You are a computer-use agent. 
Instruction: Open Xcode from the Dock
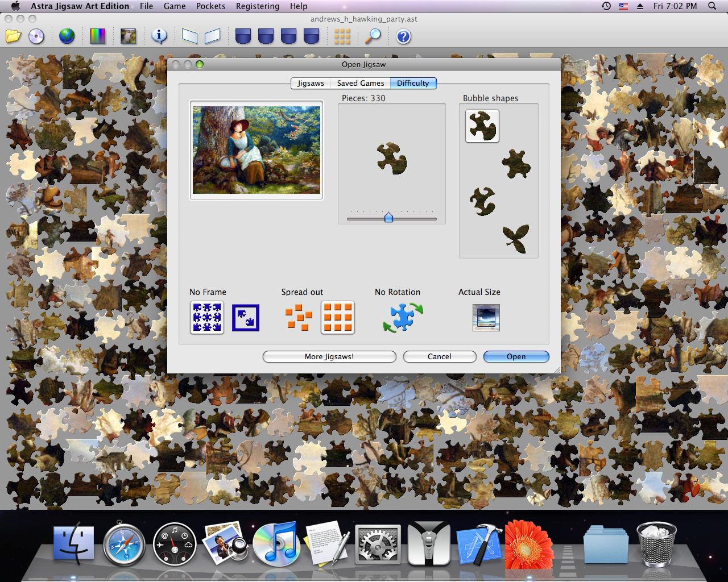point(479,544)
